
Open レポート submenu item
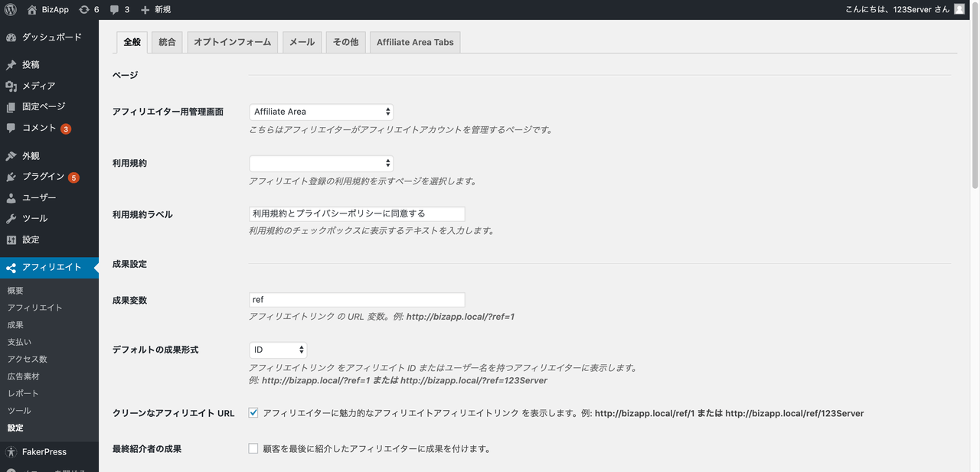point(23,393)
